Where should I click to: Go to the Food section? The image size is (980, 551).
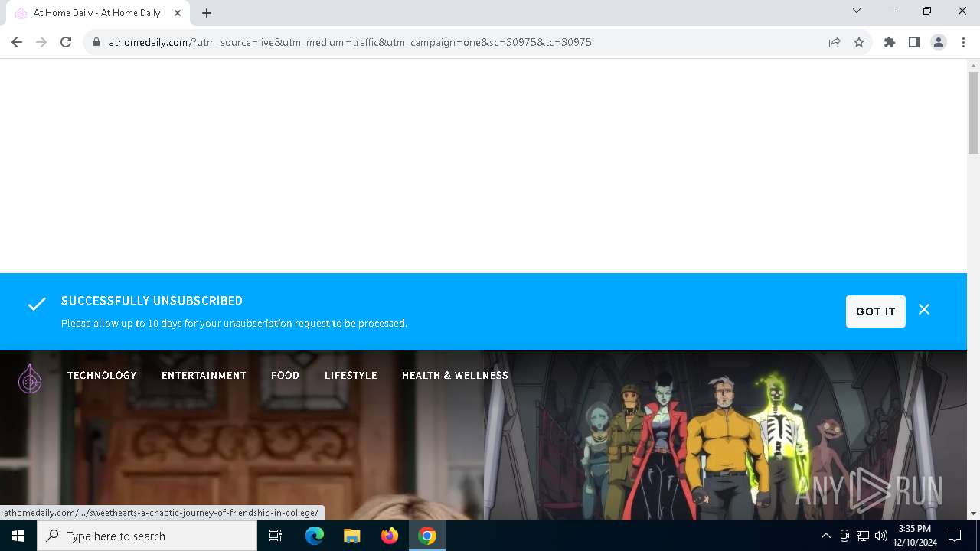(285, 375)
